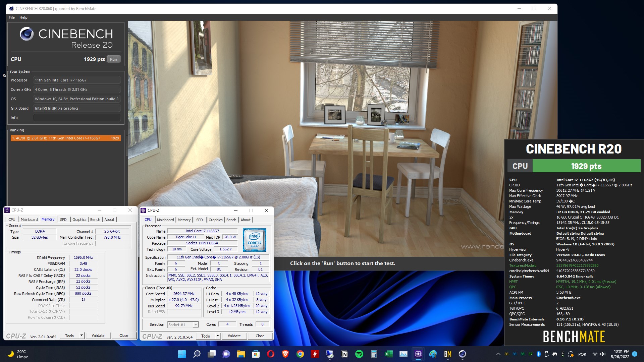
Task: Click the Core Speed value 2694.37 MHz
Action: point(184,294)
